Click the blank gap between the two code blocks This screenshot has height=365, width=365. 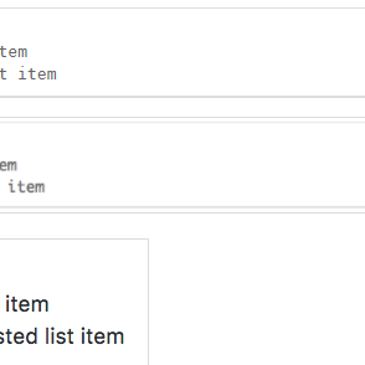182,107
